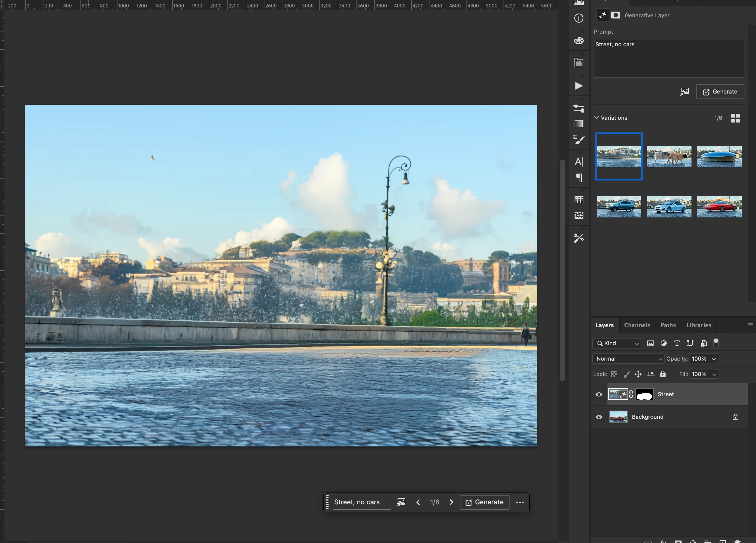The width and height of the screenshot is (756, 543).
Task: Toggle the layer filtering switch
Action: (x=716, y=343)
